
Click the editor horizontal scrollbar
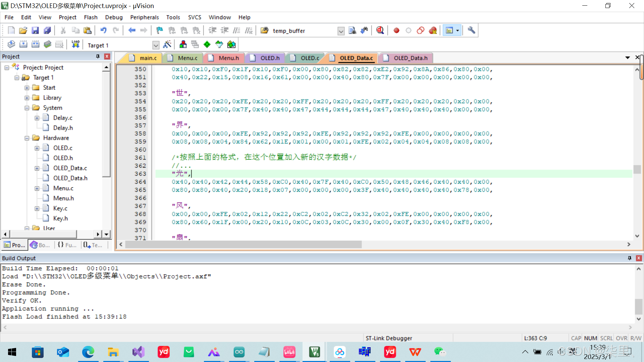(x=243, y=245)
